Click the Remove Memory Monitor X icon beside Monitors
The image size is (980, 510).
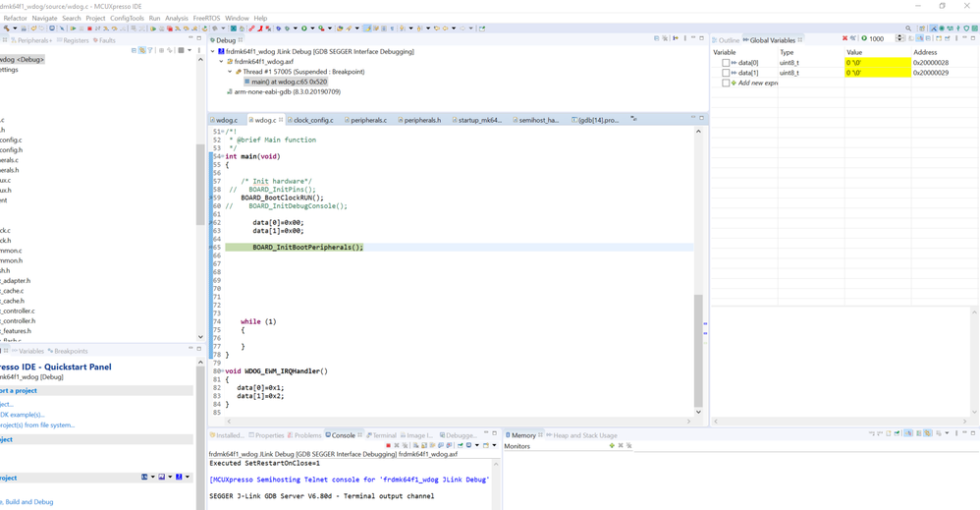621,445
